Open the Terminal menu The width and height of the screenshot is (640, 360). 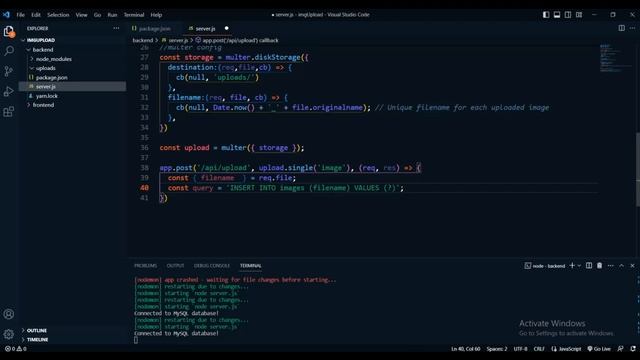(134, 15)
